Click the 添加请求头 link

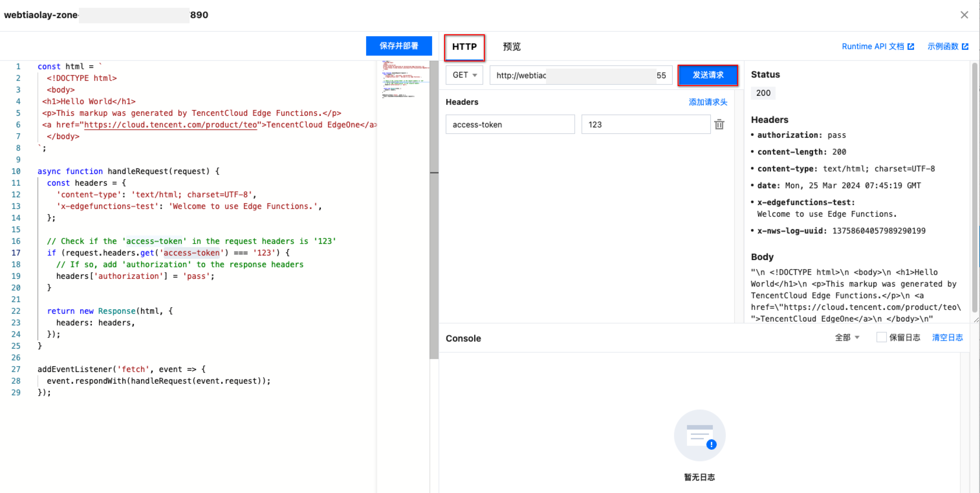coord(708,102)
